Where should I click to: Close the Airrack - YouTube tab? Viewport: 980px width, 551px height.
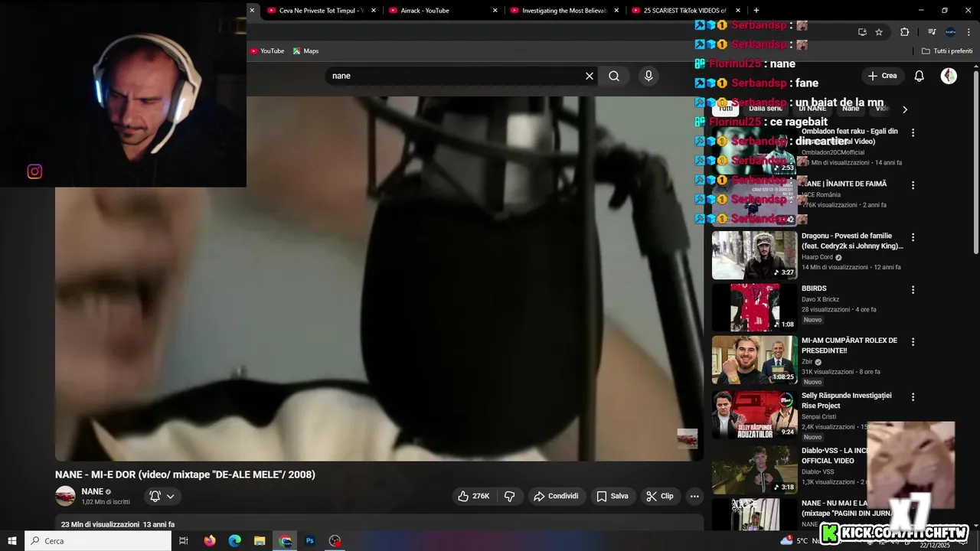point(495,11)
